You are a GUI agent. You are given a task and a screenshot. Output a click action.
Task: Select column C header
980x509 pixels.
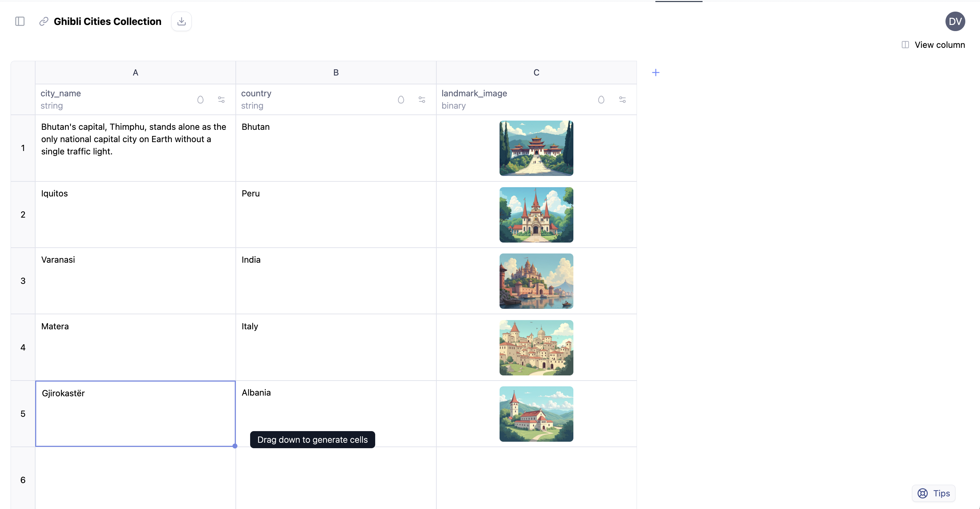coord(536,73)
